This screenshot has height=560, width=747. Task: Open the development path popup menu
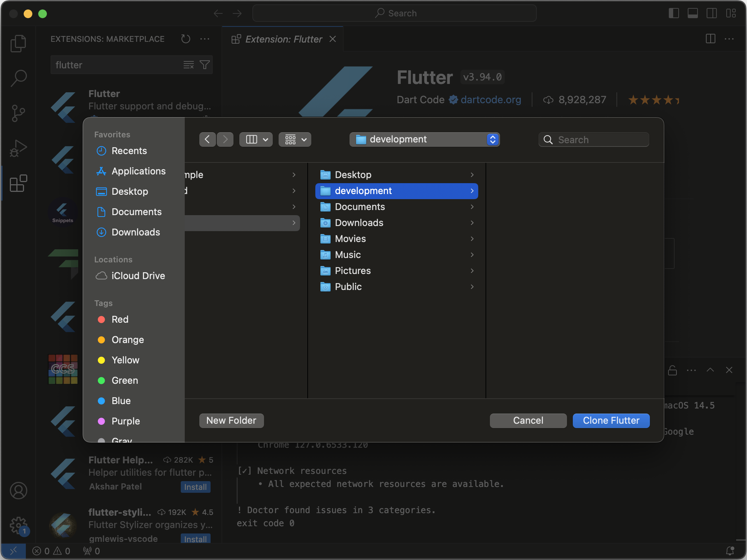click(424, 140)
